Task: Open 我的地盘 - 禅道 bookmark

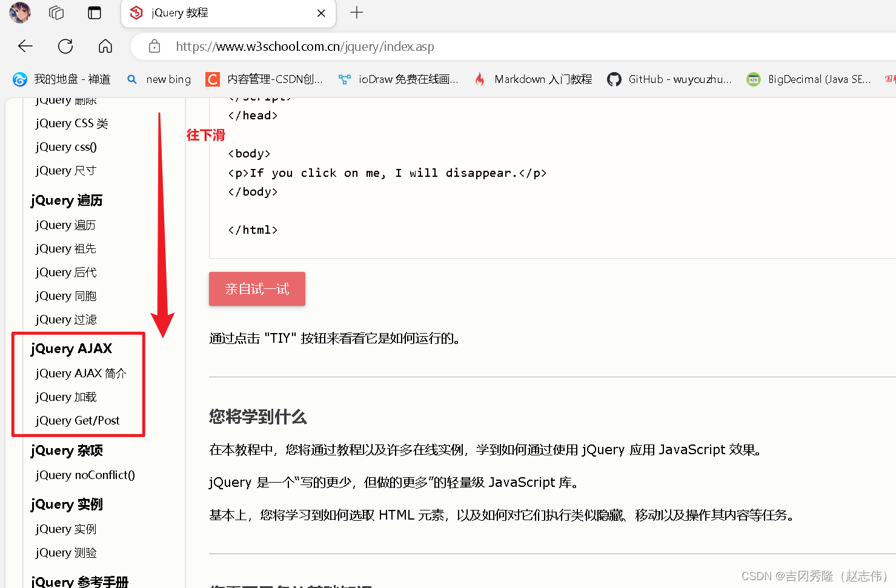Action: tap(61, 79)
